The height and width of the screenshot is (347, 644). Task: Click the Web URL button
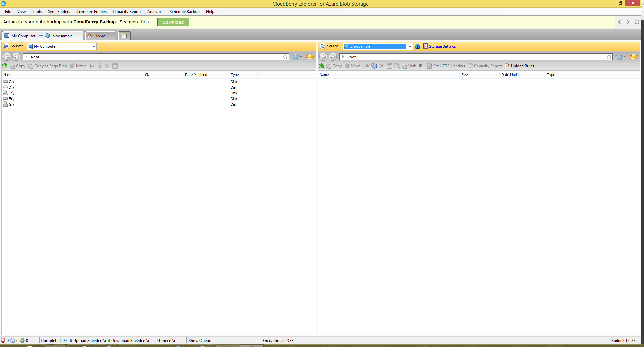point(413,66)
